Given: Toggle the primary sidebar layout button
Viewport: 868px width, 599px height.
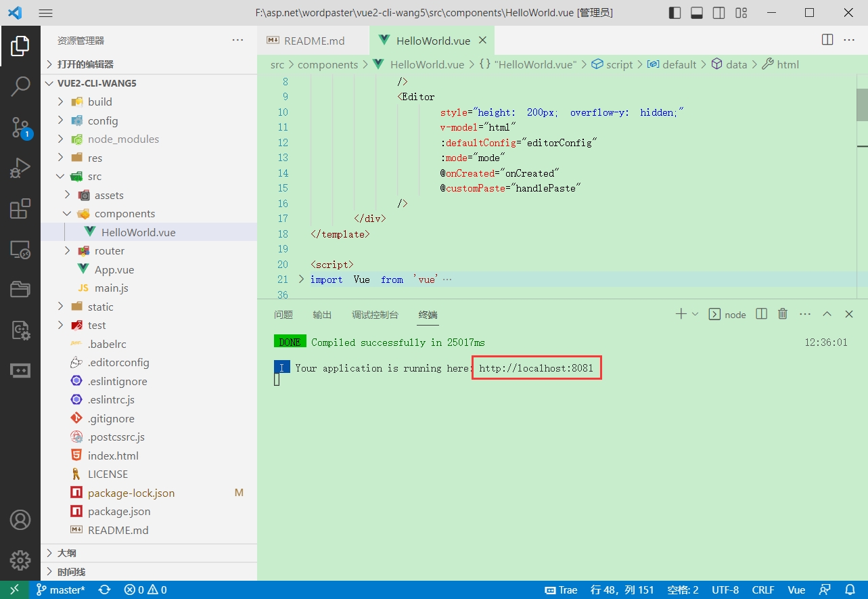Looking at the screenshot, I should 675,13.
